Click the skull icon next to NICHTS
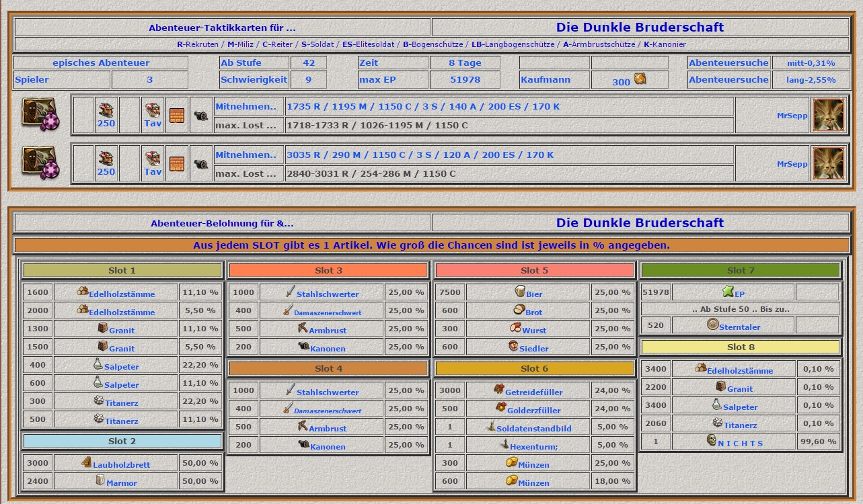This screenshot has width=863, height=504. tap(711, 440)
